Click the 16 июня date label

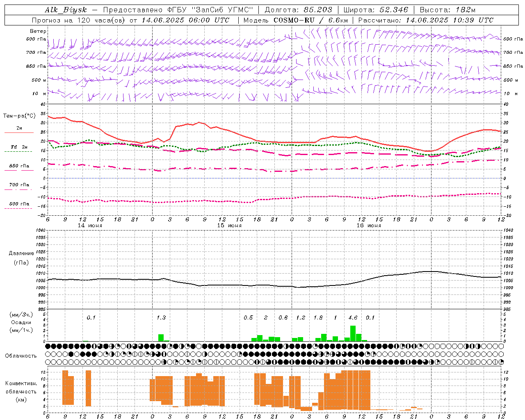point(369,226)
